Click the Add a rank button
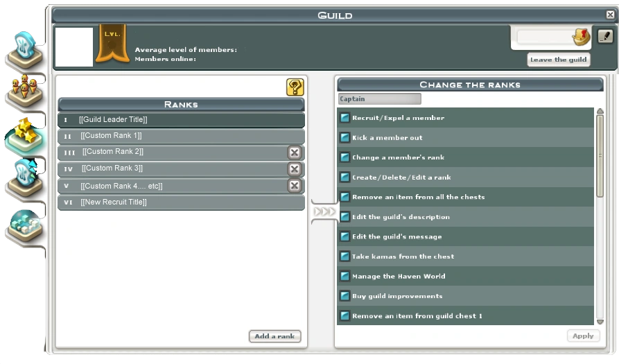Image resolution: width=619 pixels, height=364 pixels. 274,336
